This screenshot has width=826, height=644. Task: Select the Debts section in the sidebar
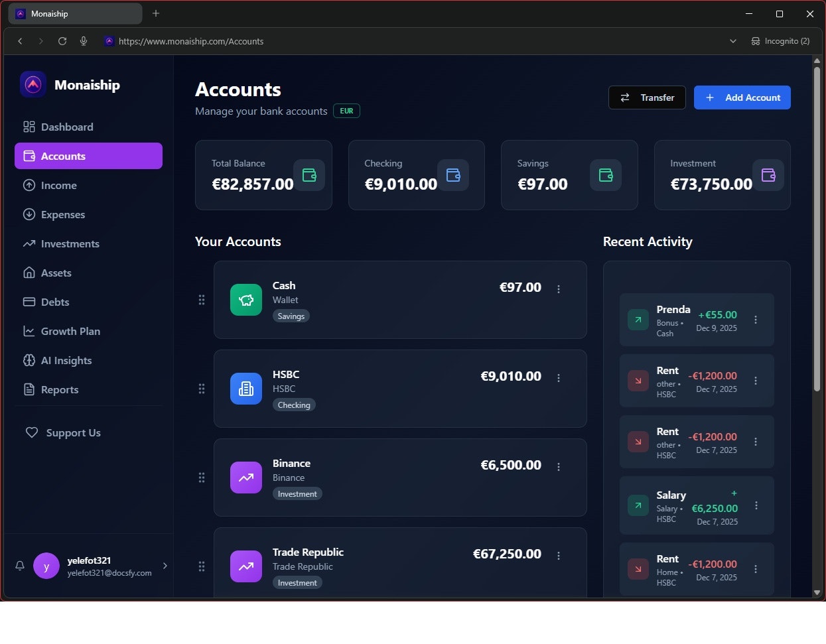point(55,302)
